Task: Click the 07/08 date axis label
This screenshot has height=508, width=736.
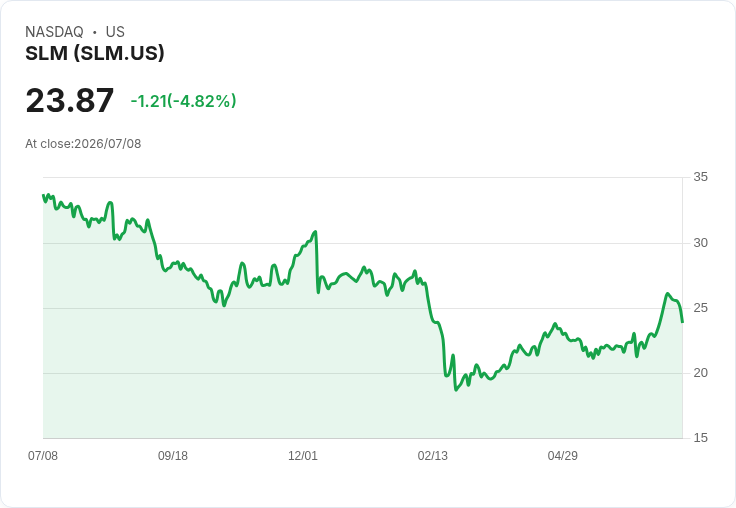Action: [43, 456]
